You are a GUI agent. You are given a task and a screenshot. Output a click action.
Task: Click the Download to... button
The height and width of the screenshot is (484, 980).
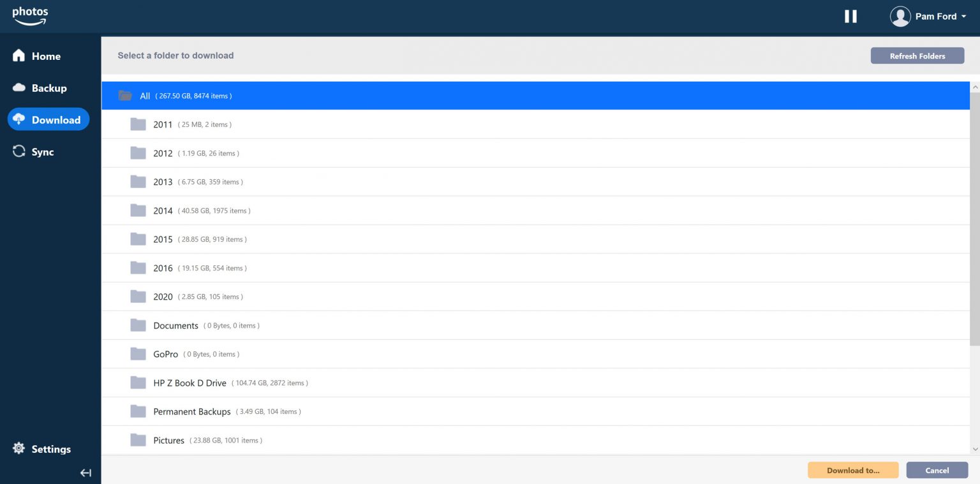(x=852, y=470)
